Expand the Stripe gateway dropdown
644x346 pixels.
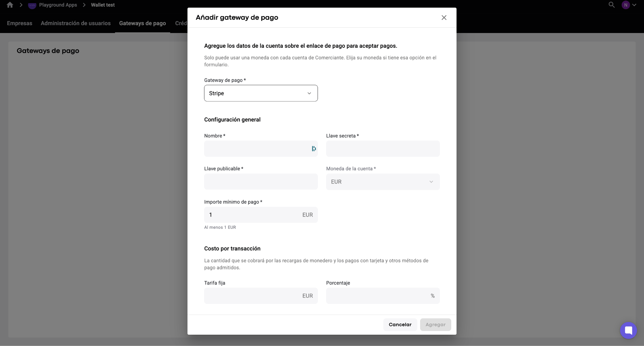[x=261, y=93]
